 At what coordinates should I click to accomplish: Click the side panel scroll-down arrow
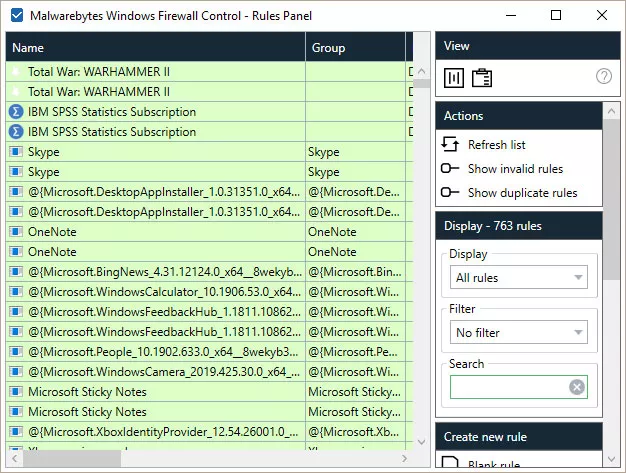point(611,459)
